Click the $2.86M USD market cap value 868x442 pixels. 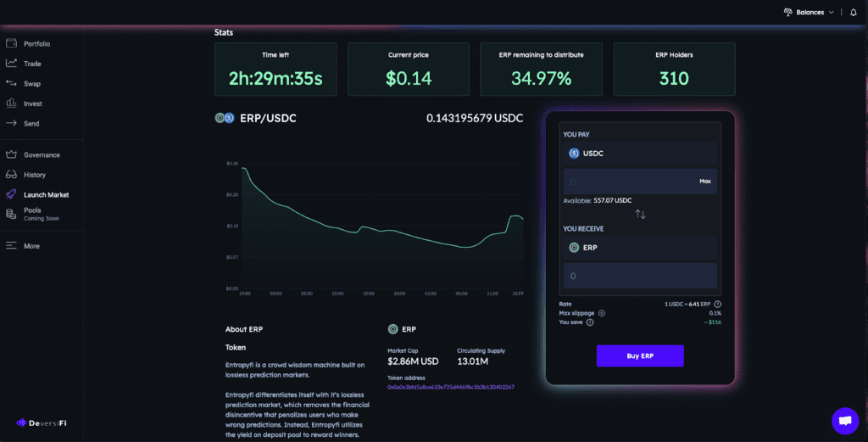[x=413, y=361]
